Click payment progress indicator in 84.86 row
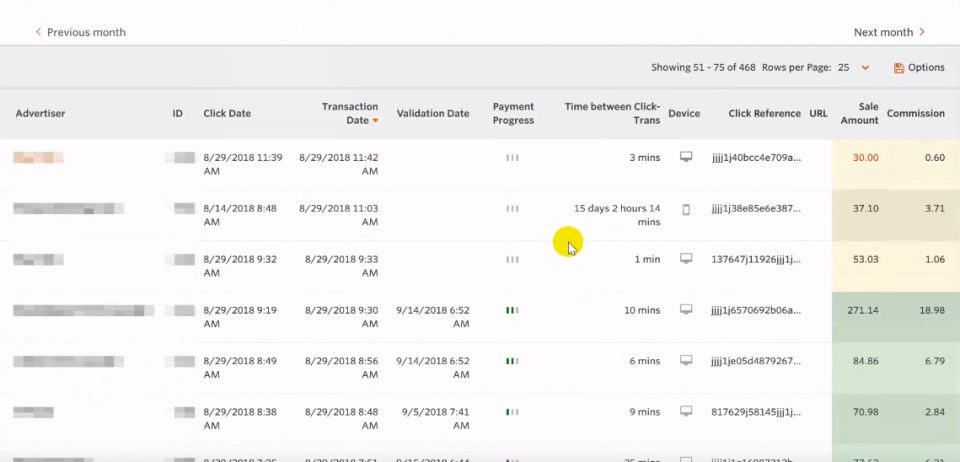The image size is (960, 462). 512,361
